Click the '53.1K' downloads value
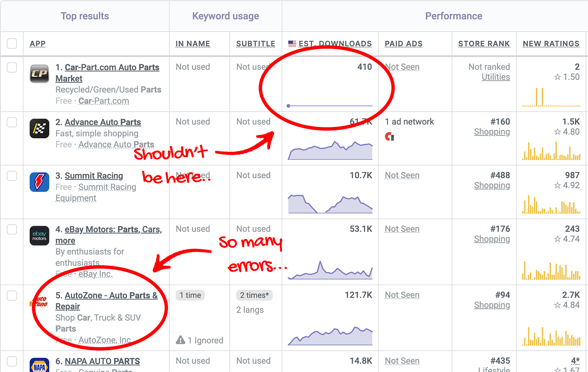The image size is (588, 372). coord(361,229)
